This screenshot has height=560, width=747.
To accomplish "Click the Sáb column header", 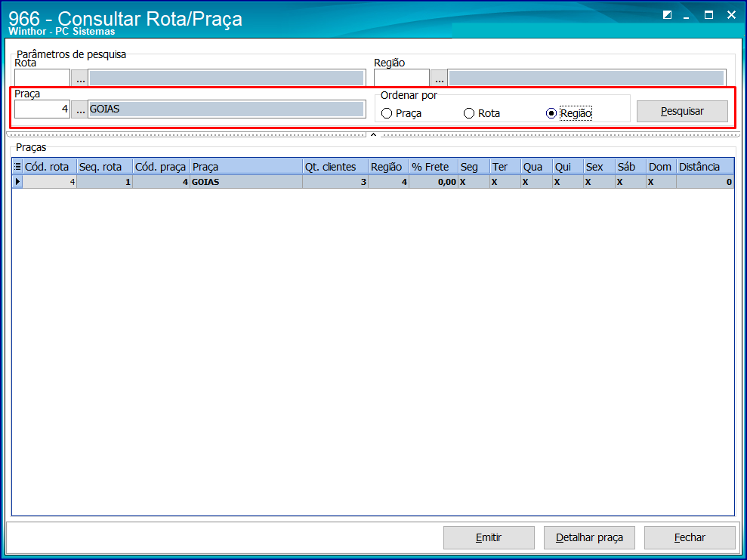I will tap(631, 167).
